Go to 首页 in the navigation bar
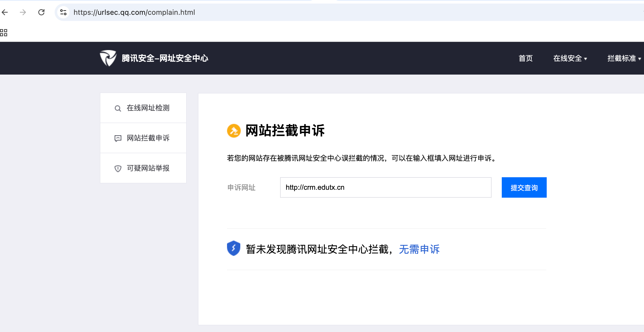Image resolution: width=644 pixels, height=332 pixels. (x=526, y=58)
